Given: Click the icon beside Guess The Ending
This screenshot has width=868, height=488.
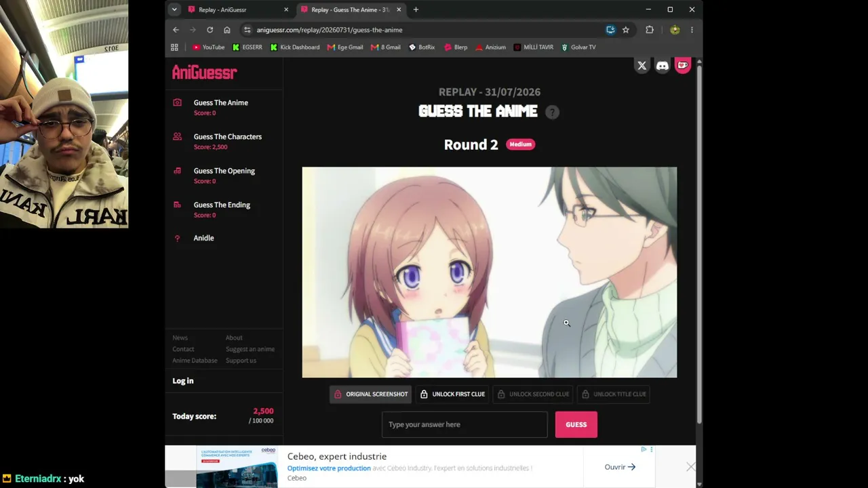Looking at the screenshot, I should click(x=177, y=205).
